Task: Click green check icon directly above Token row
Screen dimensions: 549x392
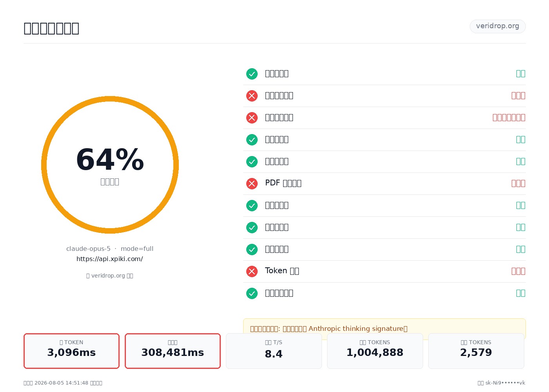Action: click(x=252, y=249)
